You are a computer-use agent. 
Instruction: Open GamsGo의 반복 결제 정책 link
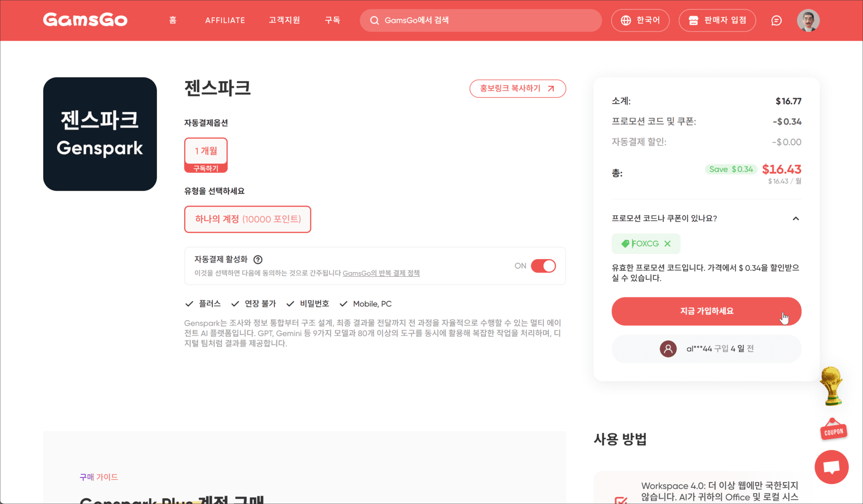point(381,273)
